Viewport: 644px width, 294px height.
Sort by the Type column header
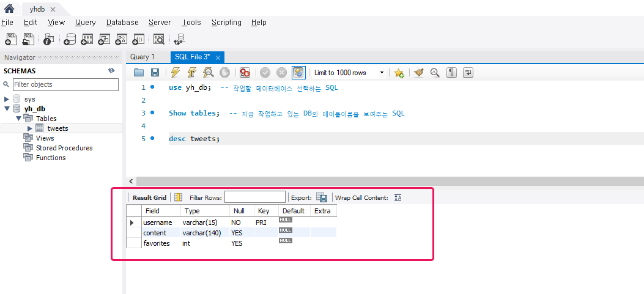coord(205,211)
